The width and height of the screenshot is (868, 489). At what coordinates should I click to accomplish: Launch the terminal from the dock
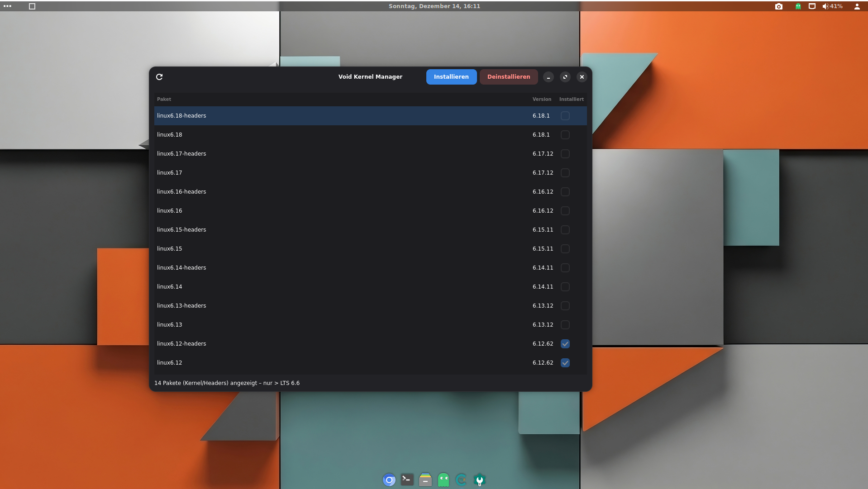[407, 480]
